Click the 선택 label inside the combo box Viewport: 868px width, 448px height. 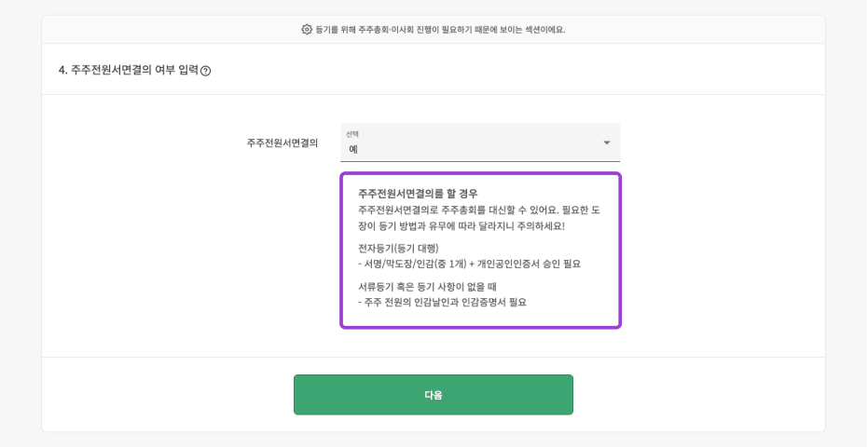click(352, 134)
